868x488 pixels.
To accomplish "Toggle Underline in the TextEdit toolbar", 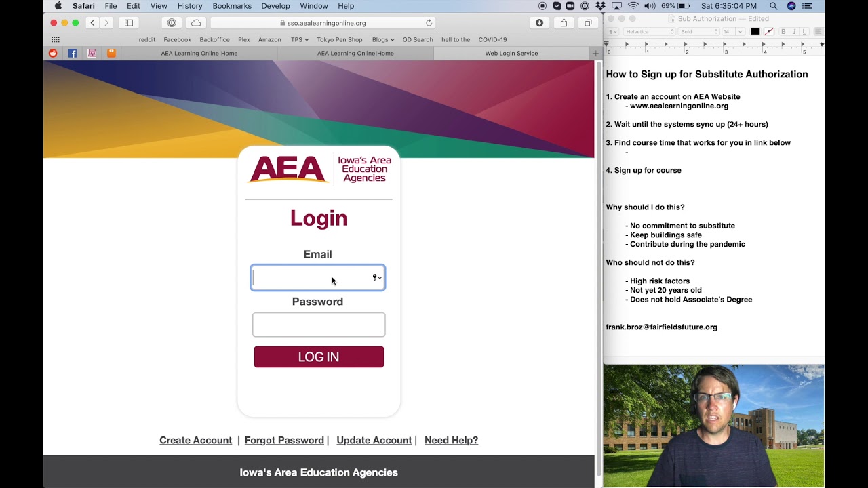I will 805,32.
